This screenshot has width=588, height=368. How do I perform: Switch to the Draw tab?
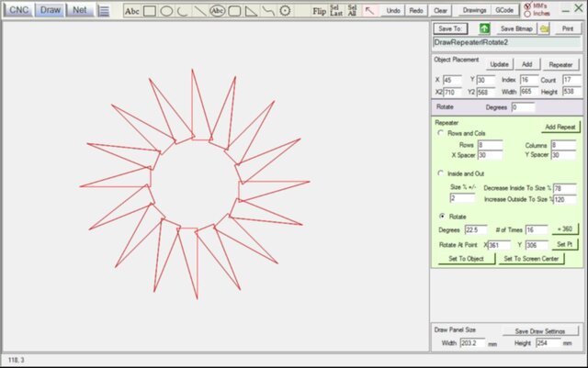tap(51, 10)
